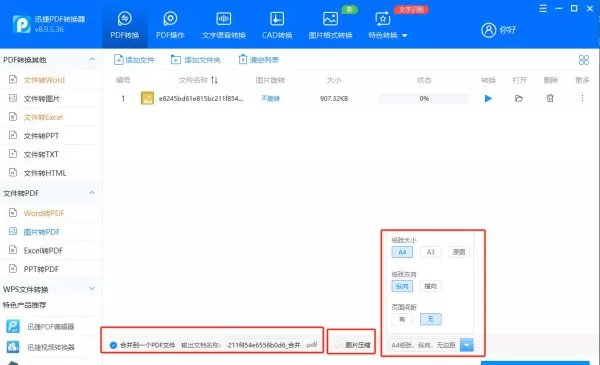Delete the file with the trash icon in row
600x365 pixels.
(550, 98)
